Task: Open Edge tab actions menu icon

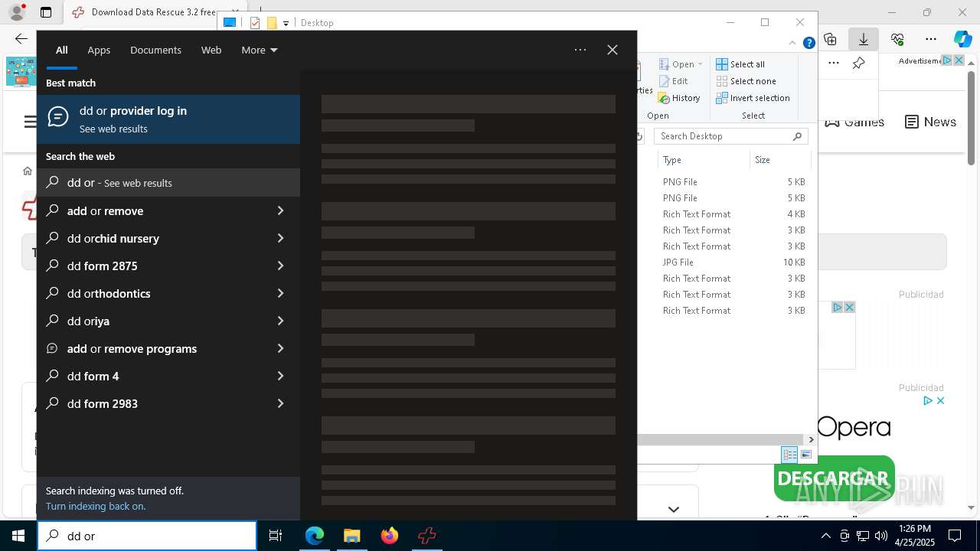Action: coord(46,12)
